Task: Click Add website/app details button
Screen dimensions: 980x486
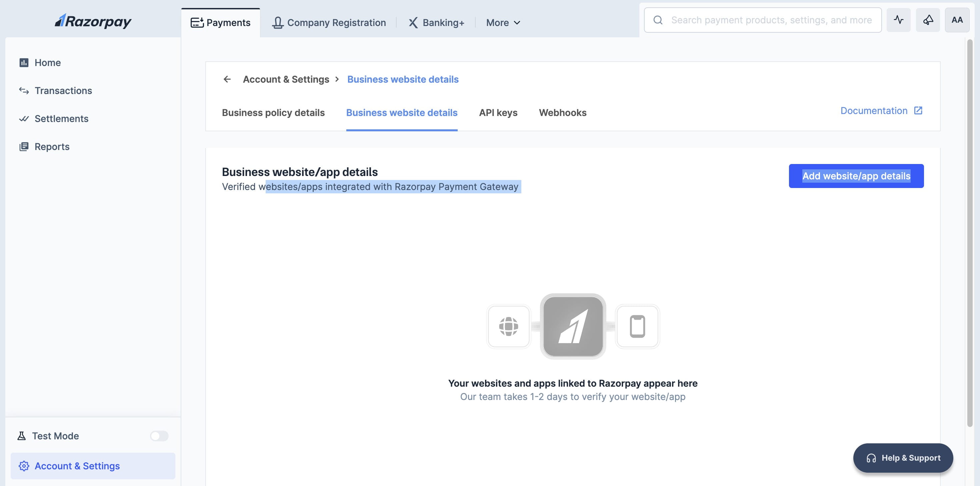Action: (856, 176)
